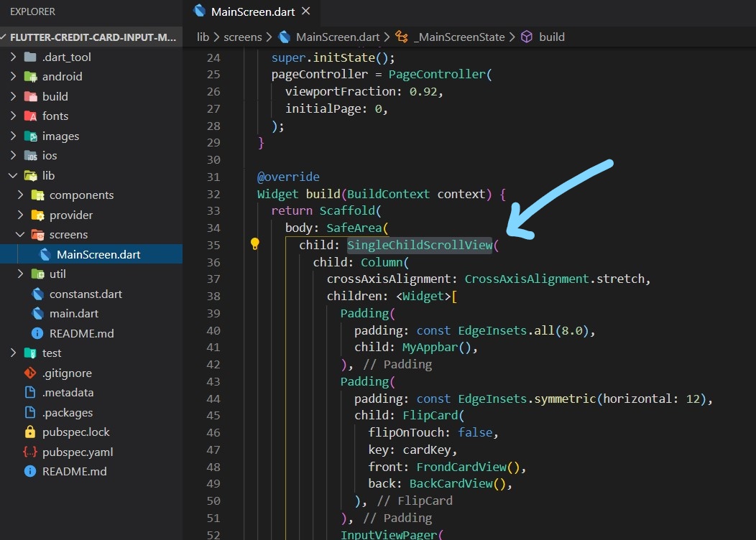
Task: Click the file icon beside .metadata
Action: (30, 392)
